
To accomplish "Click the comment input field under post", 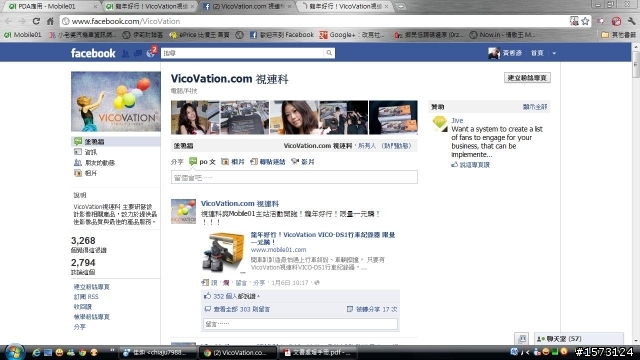I will 300,324.
